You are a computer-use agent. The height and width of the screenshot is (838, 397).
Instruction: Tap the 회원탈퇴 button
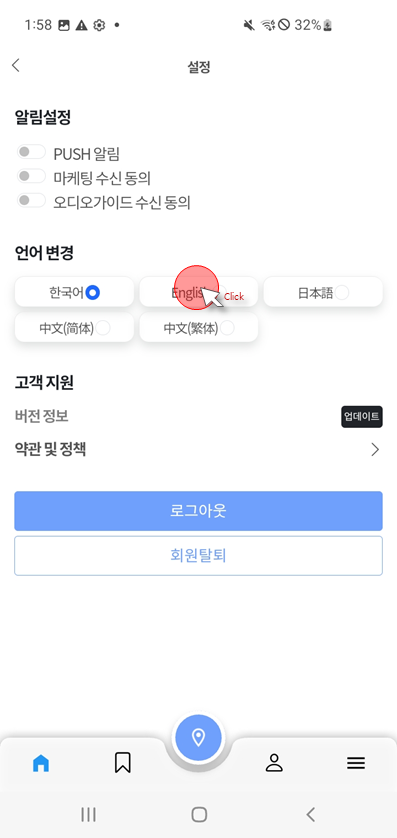[x=198, y=556]
